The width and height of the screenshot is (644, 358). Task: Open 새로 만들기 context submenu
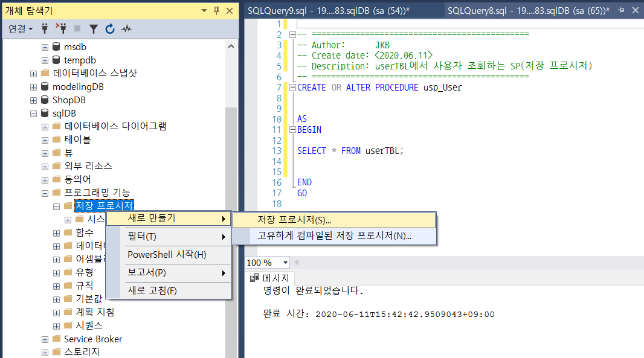click(168, 219)
